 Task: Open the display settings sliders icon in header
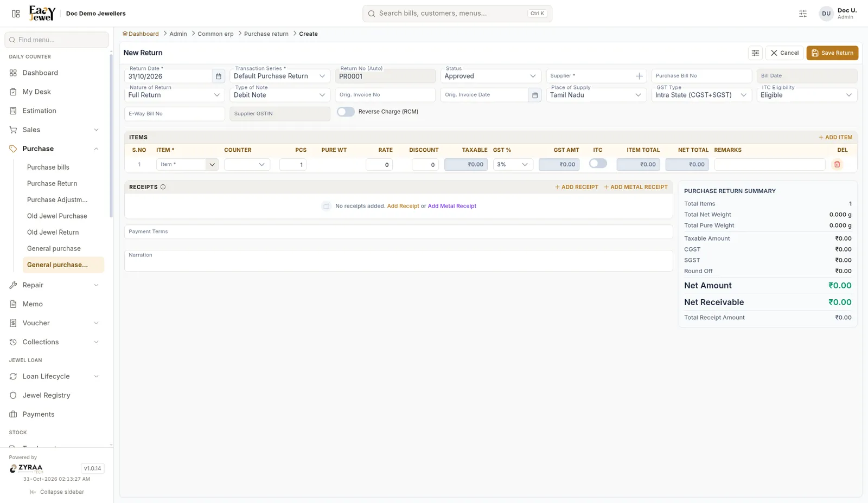pos(803,14)
